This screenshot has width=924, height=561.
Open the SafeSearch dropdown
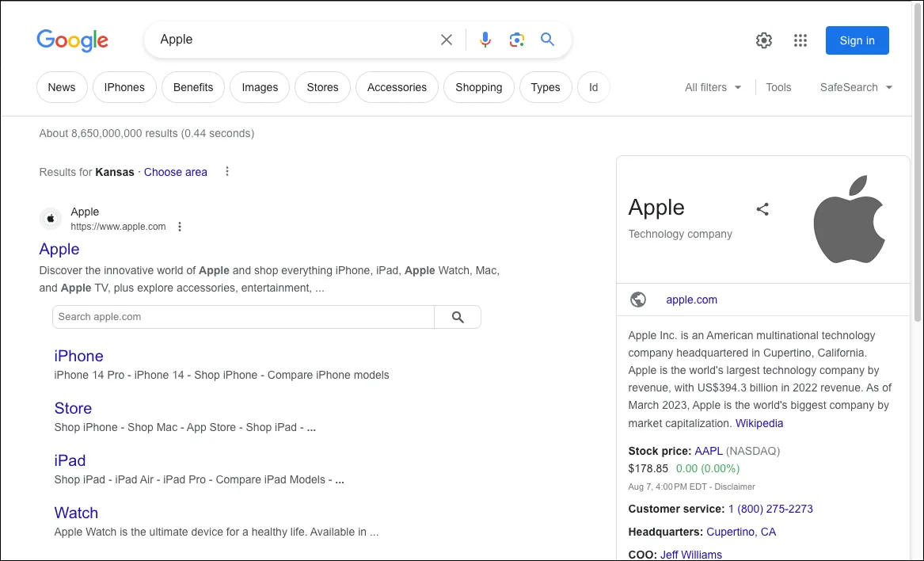pyautogui.click(x=856, y=87)
